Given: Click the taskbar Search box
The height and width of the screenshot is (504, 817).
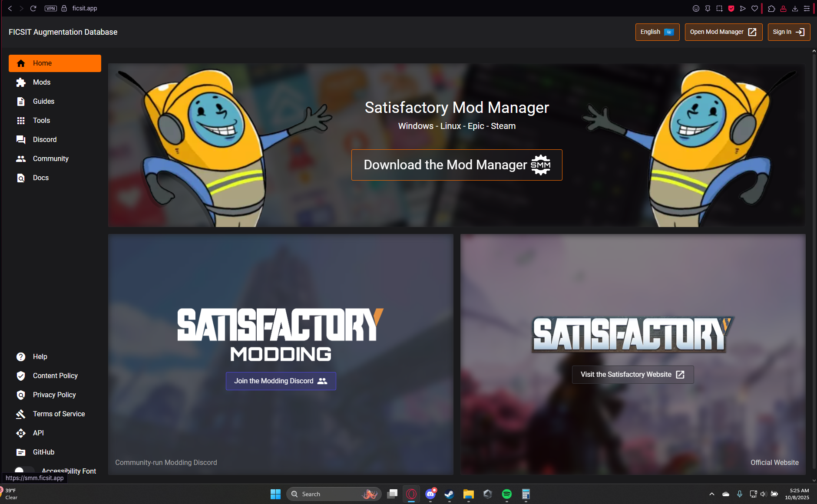Looking at the screenshot, I should (334, 494).
